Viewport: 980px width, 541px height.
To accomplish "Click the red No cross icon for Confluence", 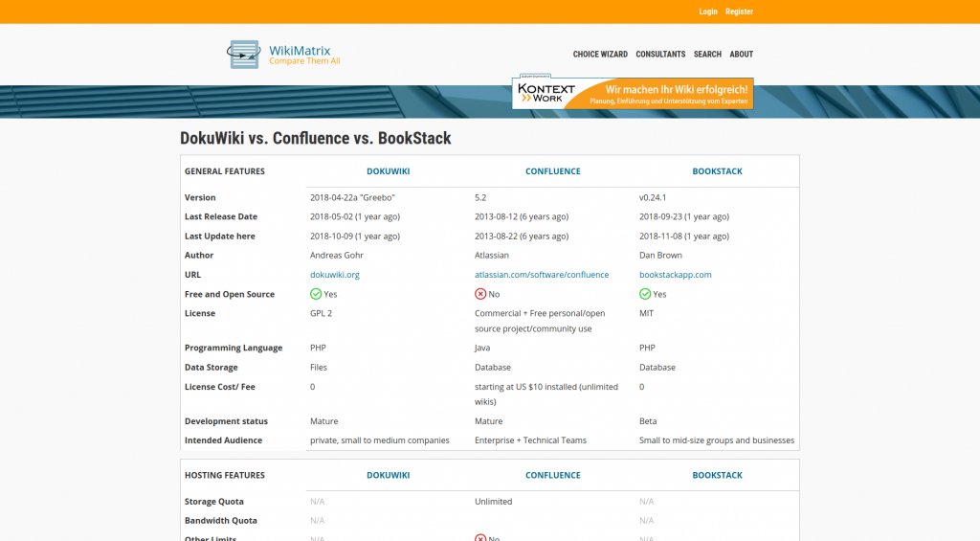I will pos(480,294).
